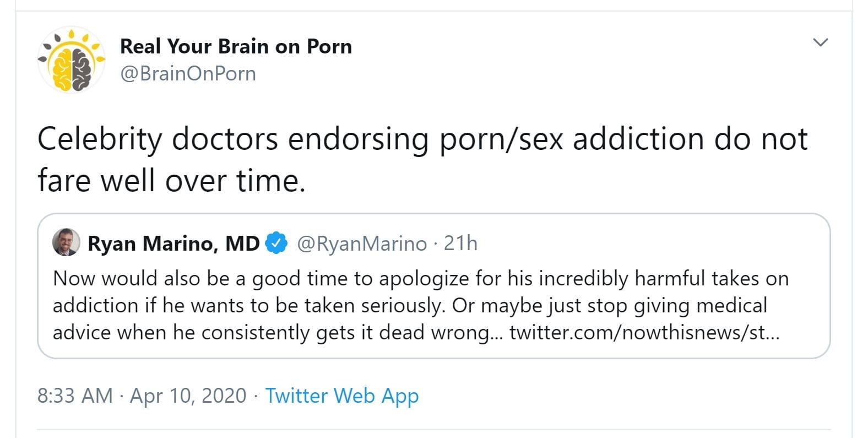The width and height of the screenshot is (868, 438).
Task: Click the Apr 10, 2020 date
Action: coord(188,396)
